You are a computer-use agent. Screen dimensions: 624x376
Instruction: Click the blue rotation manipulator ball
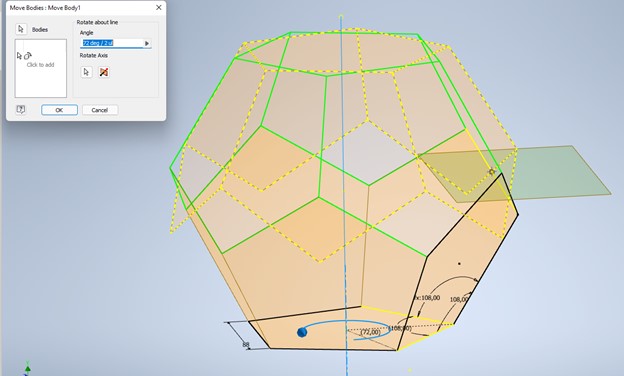[302, 332]
